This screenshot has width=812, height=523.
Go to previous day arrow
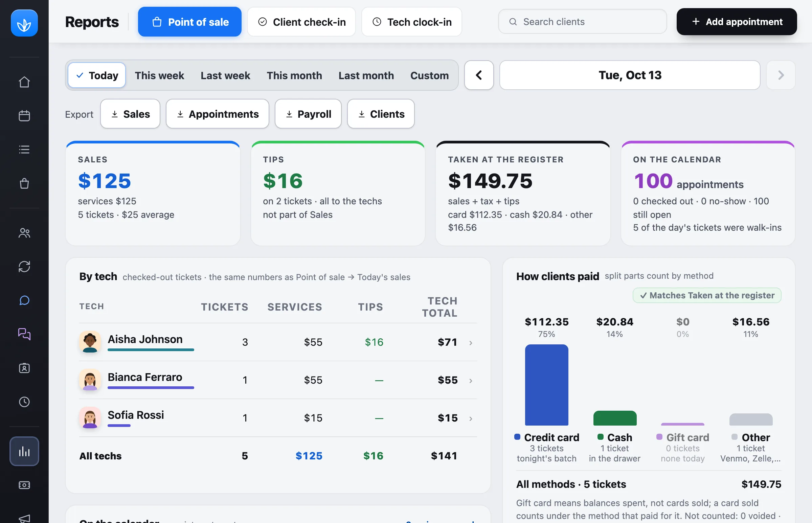pyautogui.click(x=479, y=75)
